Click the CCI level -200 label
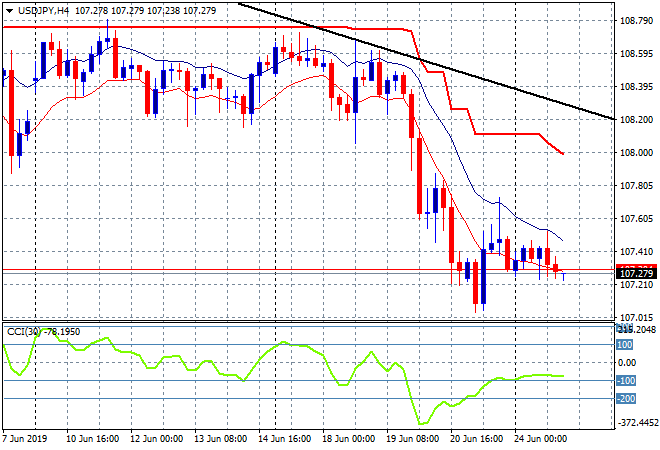The width and height of the screenshot is (660, 450). click(625, 399)
